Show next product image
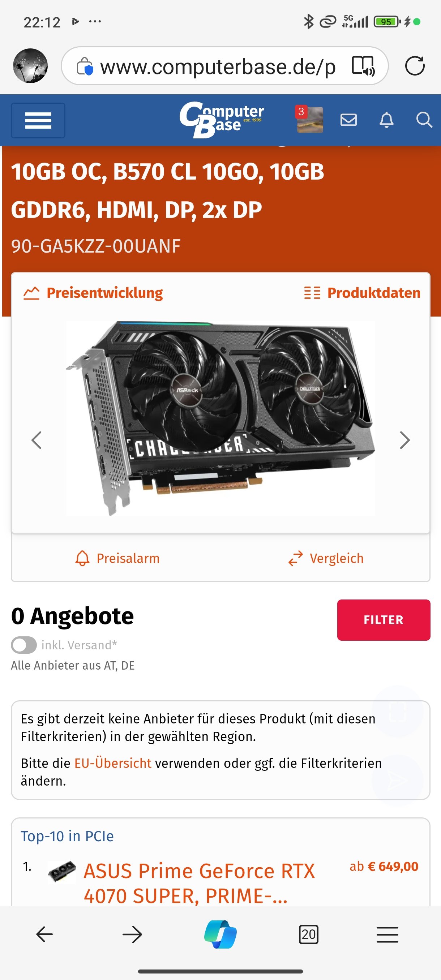 click(x=405, y=440)
